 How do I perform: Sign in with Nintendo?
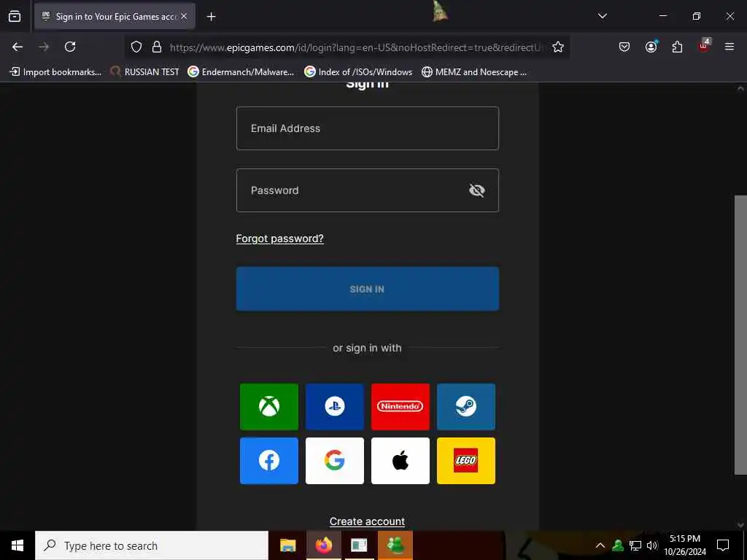[x=400, y=407]
